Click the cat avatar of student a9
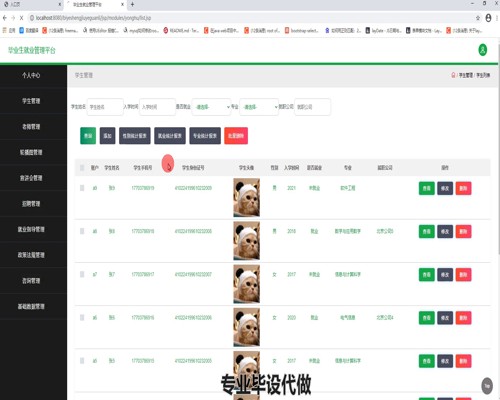Viewport: 500px width, 400px height. (246, 197)
